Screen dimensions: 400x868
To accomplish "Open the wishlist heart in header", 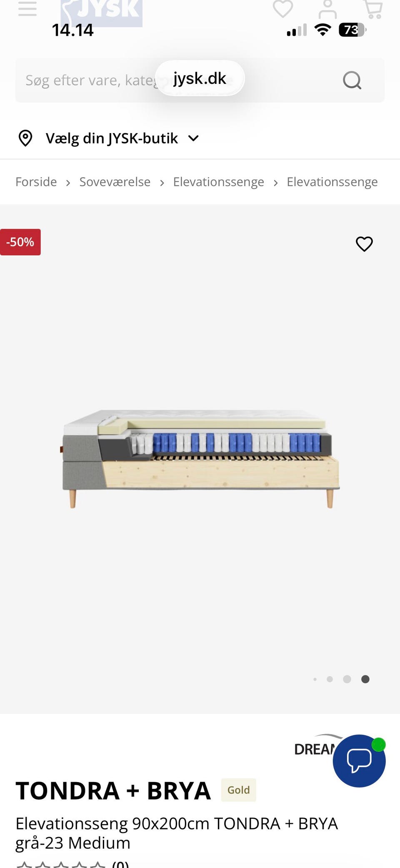I will (x=283, y=9).
